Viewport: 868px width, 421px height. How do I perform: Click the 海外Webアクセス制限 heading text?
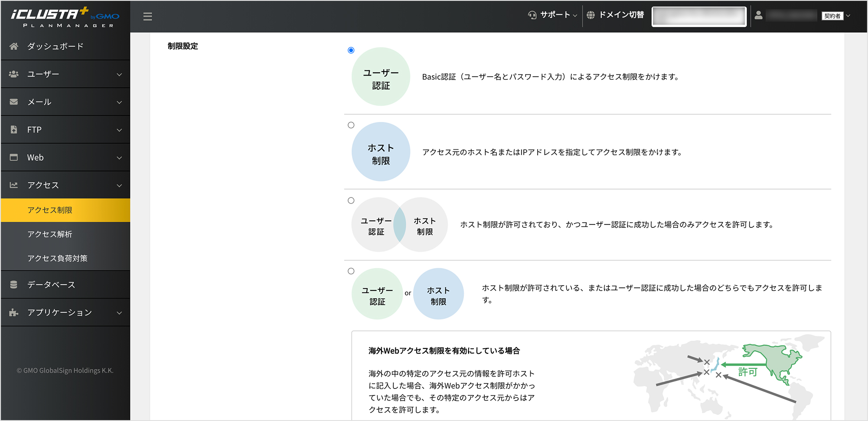coord(444,351)
